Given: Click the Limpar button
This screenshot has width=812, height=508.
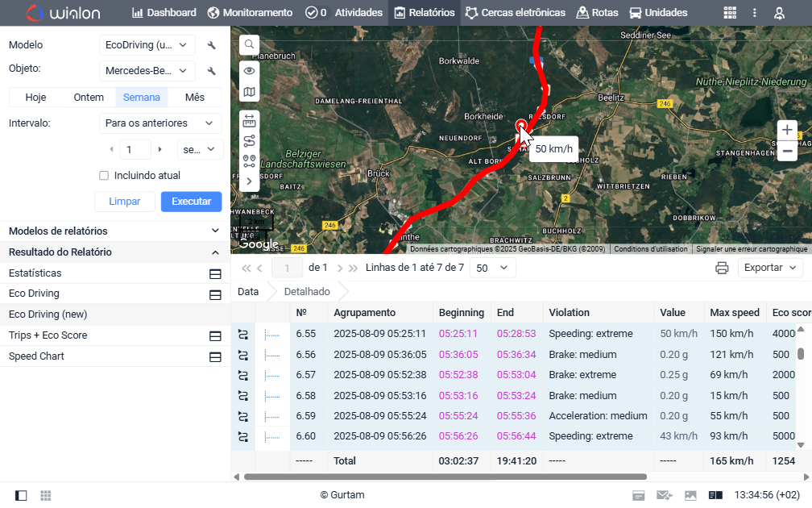Looking at the screenshot, I should click(125, 202).
